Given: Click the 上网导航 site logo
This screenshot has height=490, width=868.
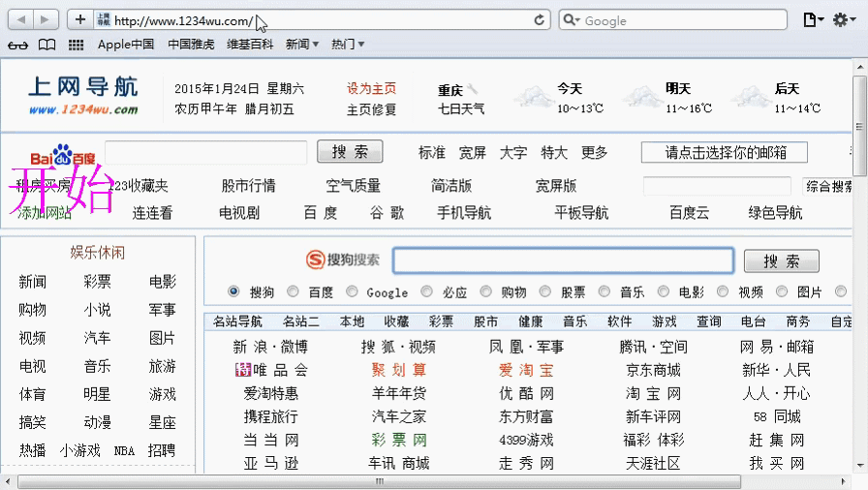Looking at the screenshot, I should pos(83,95).
